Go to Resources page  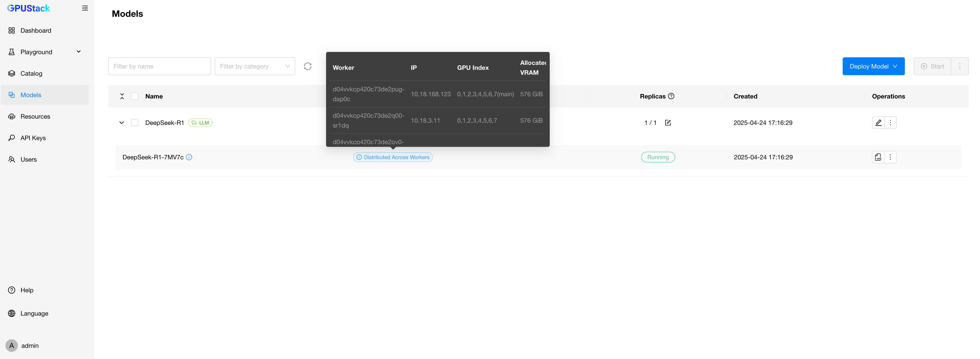tap(35, 116)
